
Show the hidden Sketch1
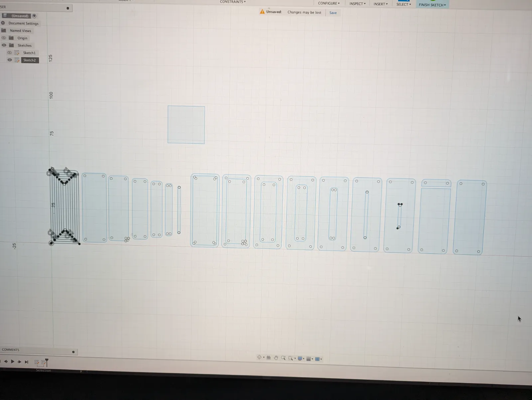coord(10,52)
